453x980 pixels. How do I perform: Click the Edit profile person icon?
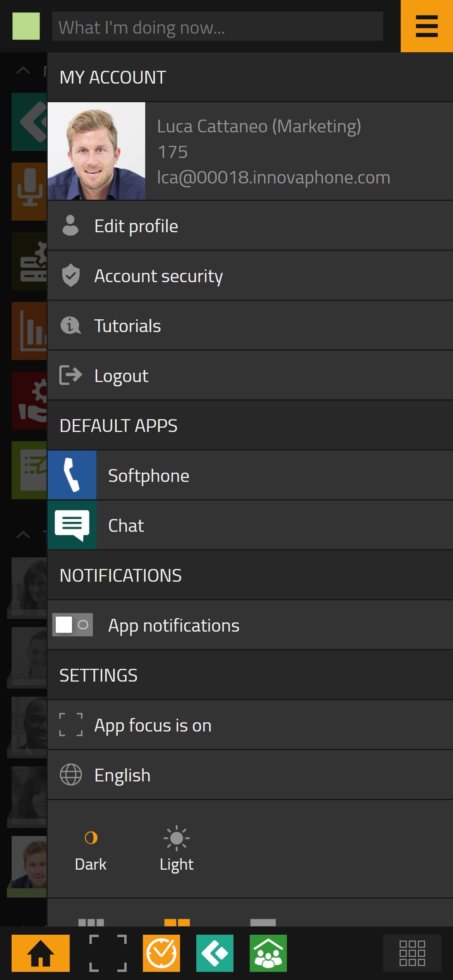pyautogui.click(x=70, y=226)
